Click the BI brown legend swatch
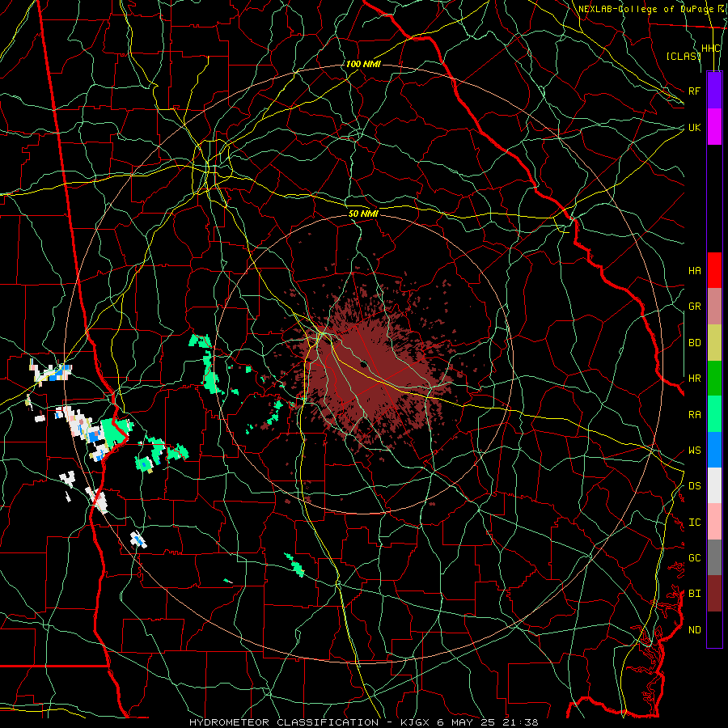 [714, 594]
